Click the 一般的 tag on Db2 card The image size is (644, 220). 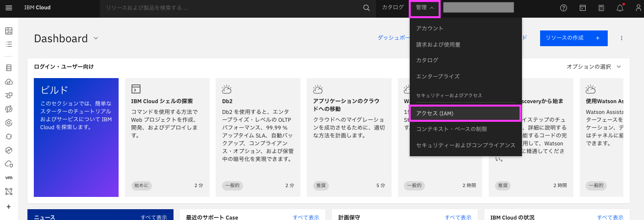tap(232, 186)
